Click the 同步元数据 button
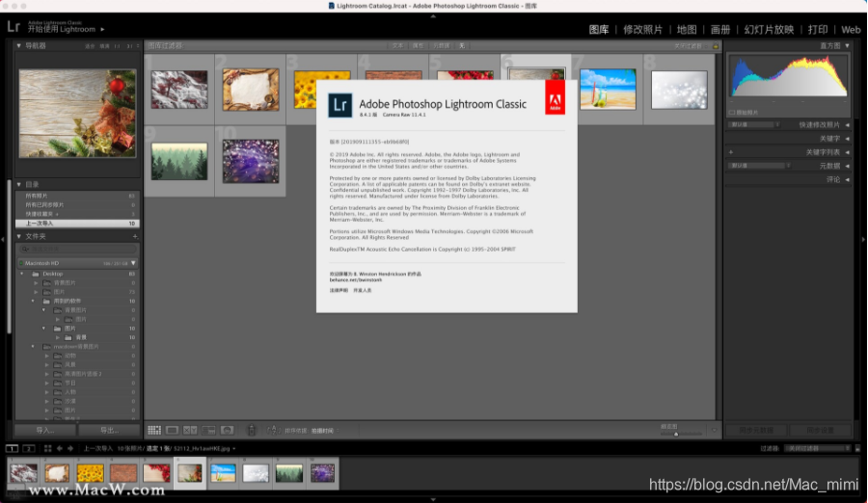The image size is (868, 503). pos(756,431)
